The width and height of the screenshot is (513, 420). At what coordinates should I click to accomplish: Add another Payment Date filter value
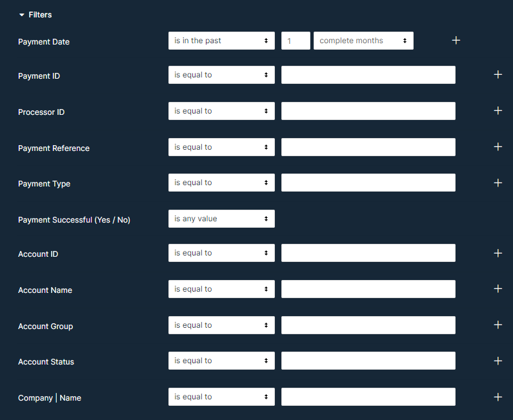click(x=456, y=41)
